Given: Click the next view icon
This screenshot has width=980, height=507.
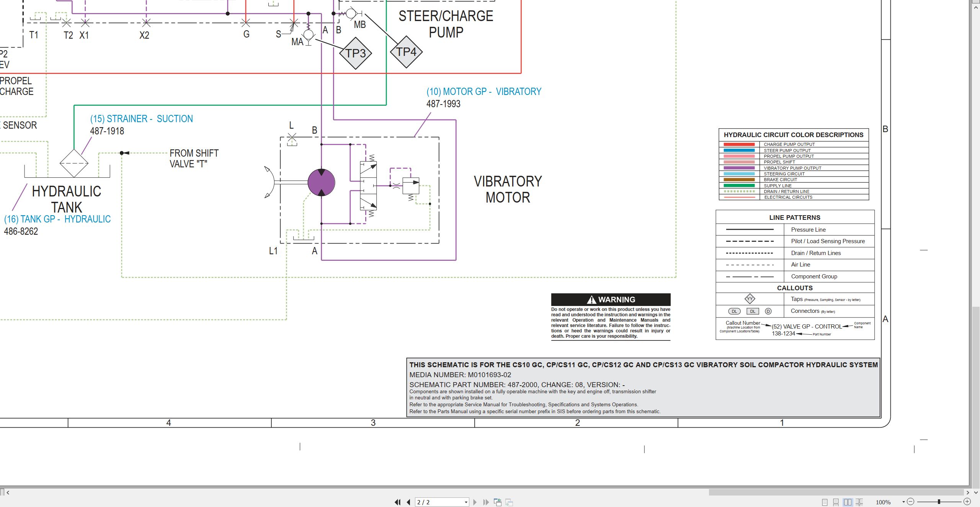Looking at the screenshot, I should pyautogui.click(x=509, y=502).
